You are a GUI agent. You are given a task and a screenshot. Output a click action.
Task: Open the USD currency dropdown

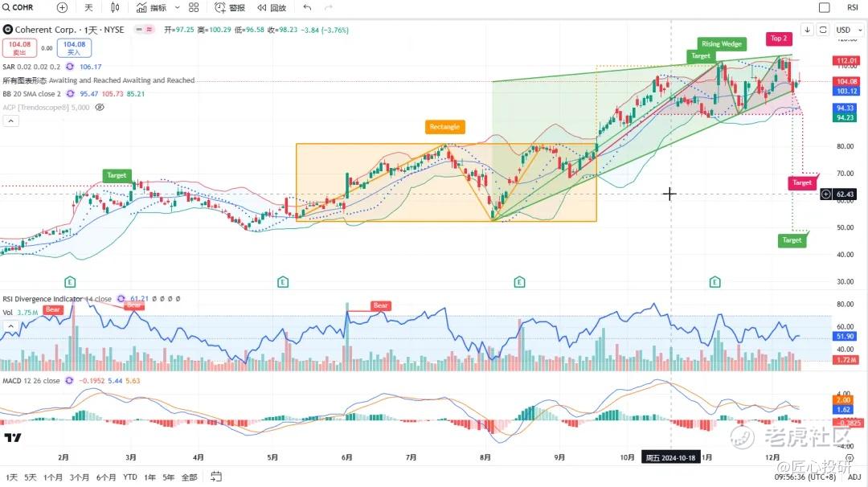(x=849, y=29)
